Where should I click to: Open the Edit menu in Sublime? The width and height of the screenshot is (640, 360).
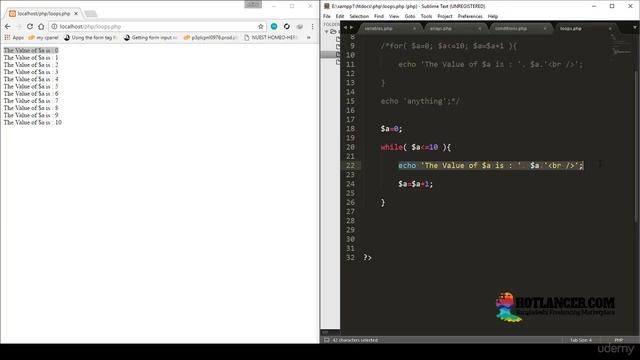[340, 16]
